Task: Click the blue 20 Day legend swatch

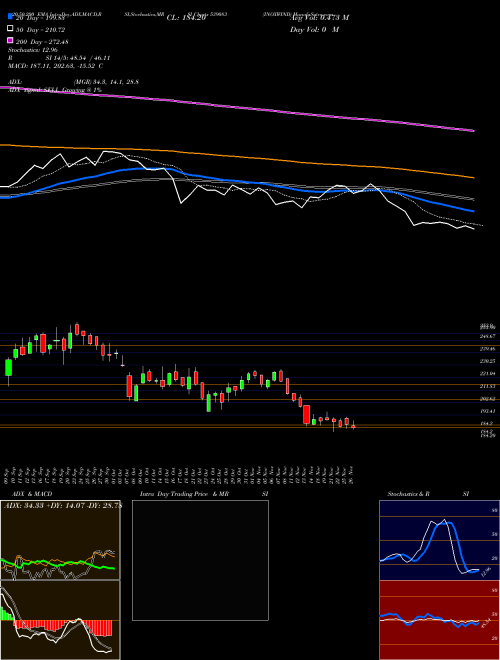Action: [x=11, y=16]
